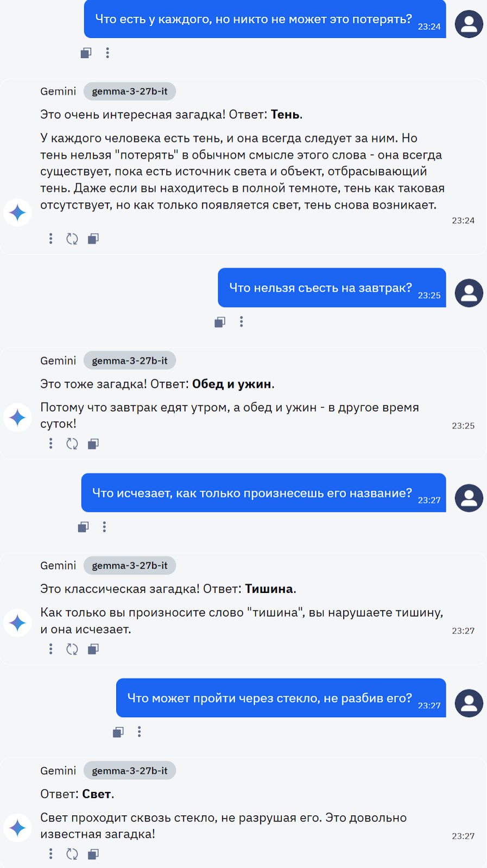Open the options menu under the first user message
Image resolution: width=487 pixels, height=868 pixels.
[107, 53]
